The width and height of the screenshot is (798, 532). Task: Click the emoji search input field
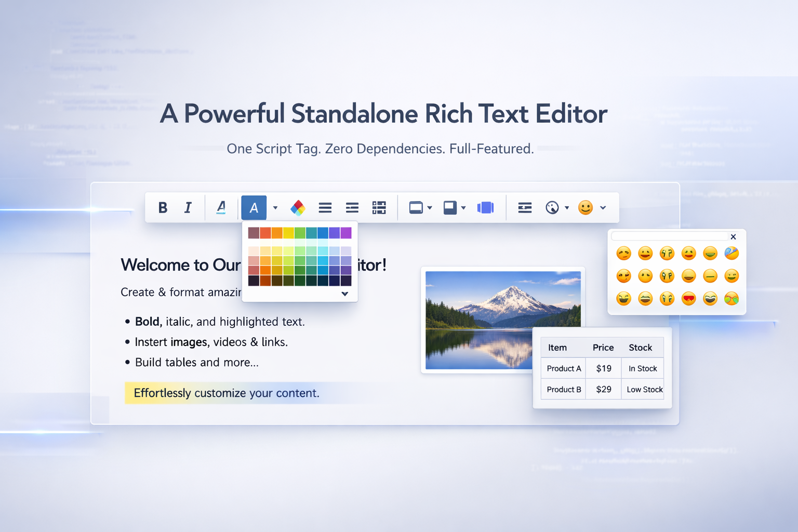tap(670, 236)
